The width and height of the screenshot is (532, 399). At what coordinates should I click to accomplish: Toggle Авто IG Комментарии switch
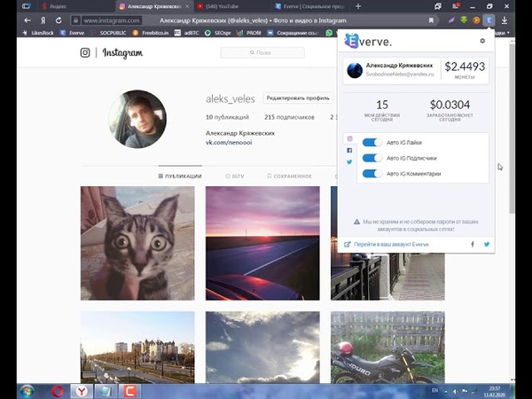point(372,174)
